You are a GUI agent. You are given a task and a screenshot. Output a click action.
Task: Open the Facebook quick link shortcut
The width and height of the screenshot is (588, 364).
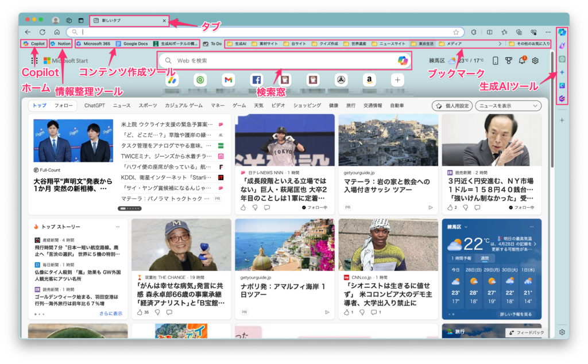click(x=256, y=80)
